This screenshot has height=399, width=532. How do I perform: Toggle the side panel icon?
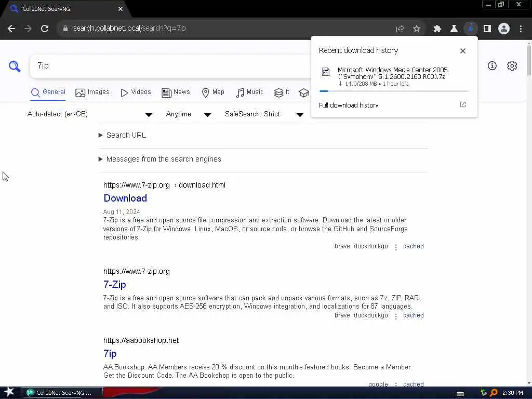click(487, 29)
